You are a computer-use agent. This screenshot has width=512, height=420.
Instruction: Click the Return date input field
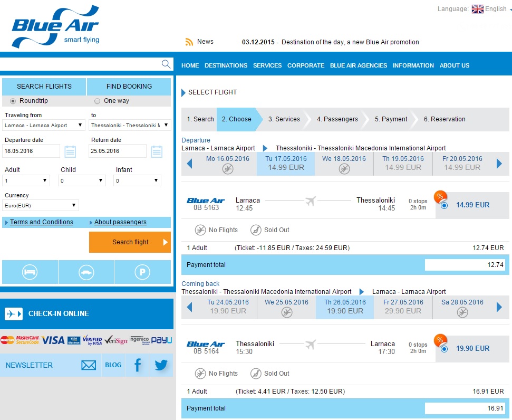coord(118,151)
